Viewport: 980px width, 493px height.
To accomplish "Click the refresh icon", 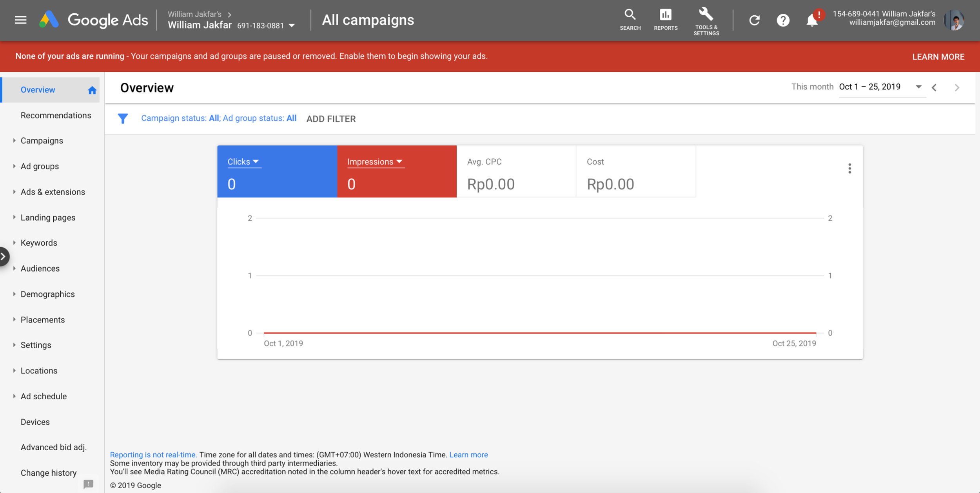I will click(x=754, y=20).
